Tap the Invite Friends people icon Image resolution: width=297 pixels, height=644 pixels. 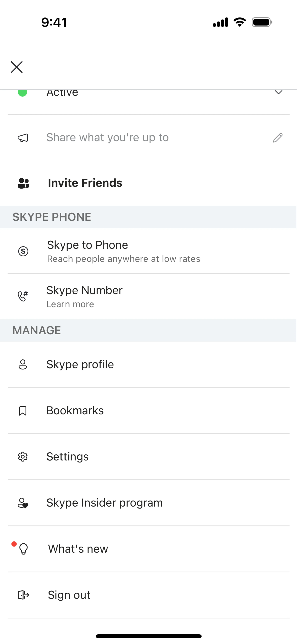click(24, 183)
